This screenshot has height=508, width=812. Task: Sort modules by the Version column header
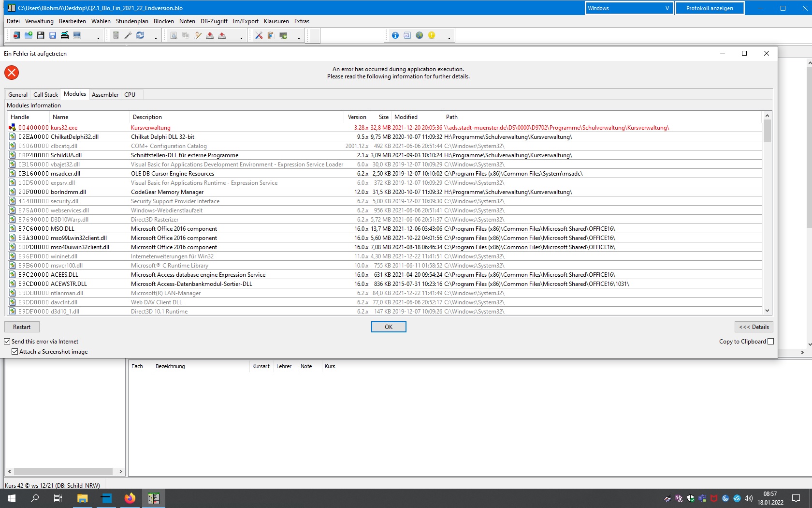click(357, 117)
